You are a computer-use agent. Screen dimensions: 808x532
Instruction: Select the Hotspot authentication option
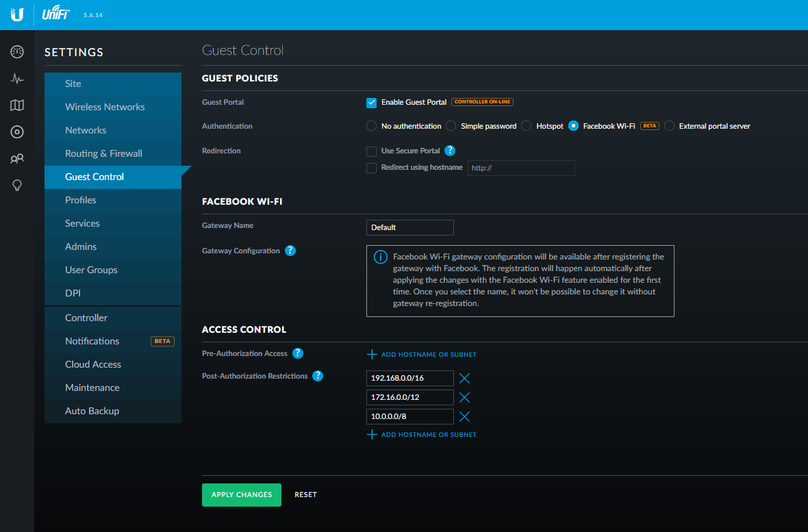527,126
